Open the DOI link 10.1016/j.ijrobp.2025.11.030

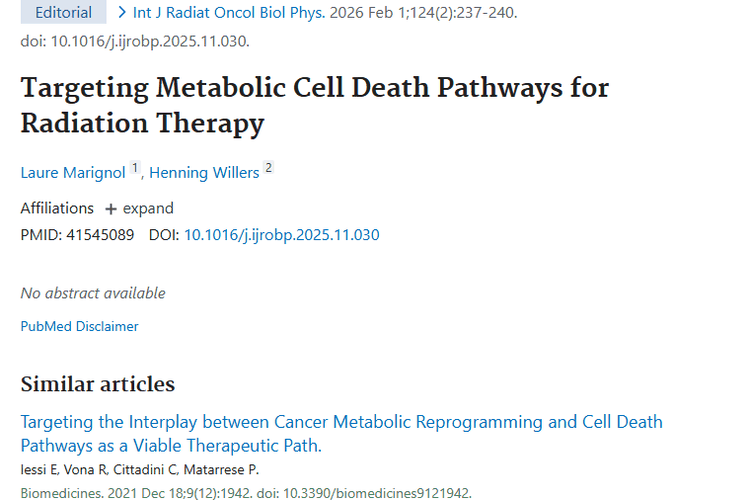281,235
